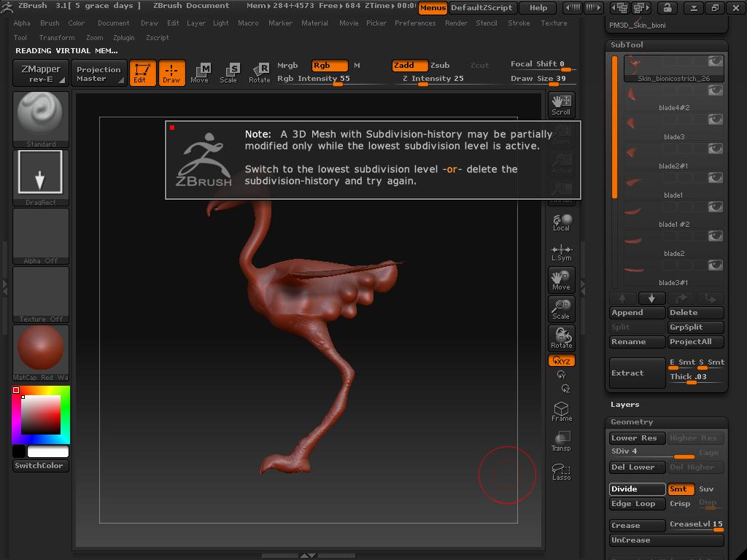Toggle visibility eye for blade3 subtool
This screenshot has height=560, width=747.
[x=715, y=120]
